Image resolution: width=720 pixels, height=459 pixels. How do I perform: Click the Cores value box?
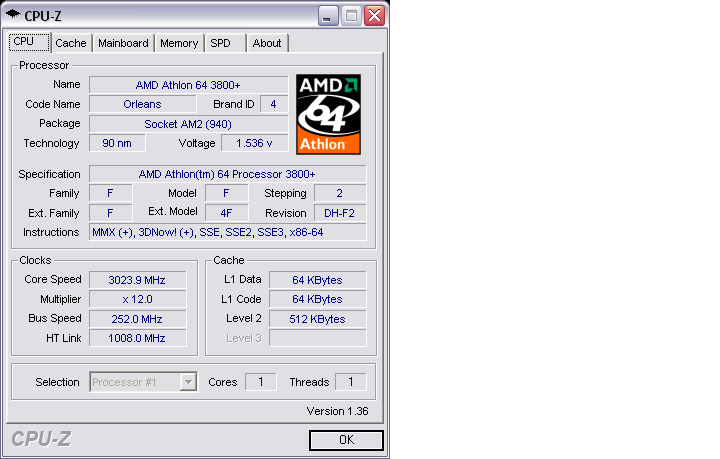click(x=261, y=382)
